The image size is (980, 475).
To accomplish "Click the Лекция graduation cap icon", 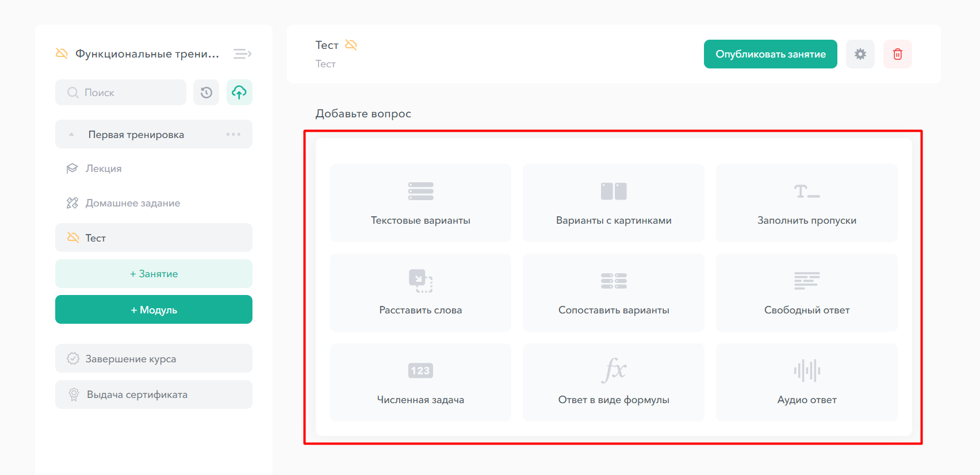I will [72, 168].
